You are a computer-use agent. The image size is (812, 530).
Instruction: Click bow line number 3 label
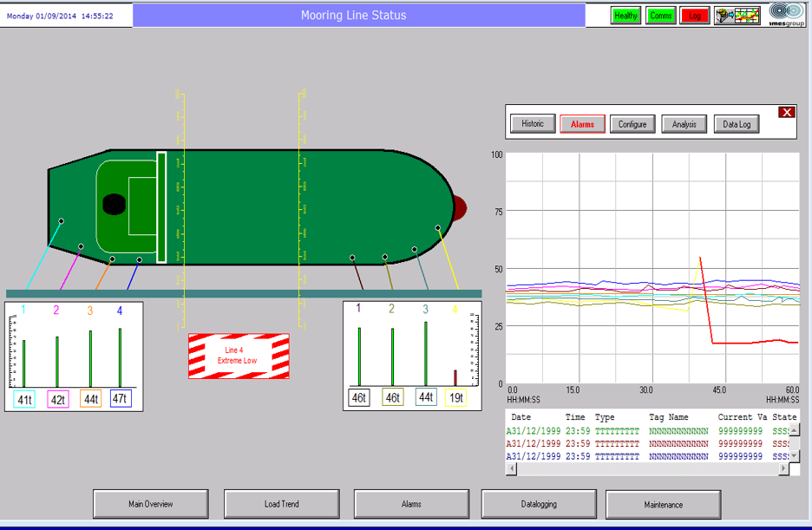(x=425, y=309)
